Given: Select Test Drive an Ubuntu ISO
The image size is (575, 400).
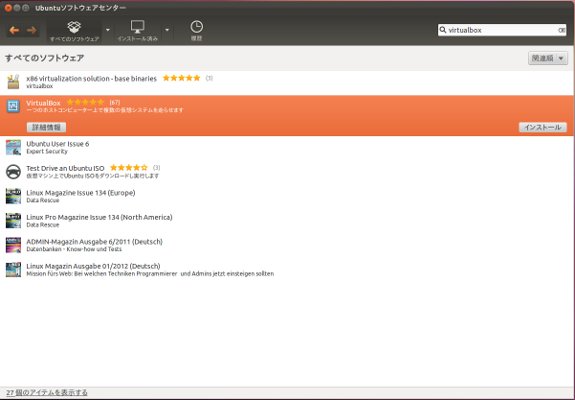Looking at the screenshot, I should tap(287, 172).
